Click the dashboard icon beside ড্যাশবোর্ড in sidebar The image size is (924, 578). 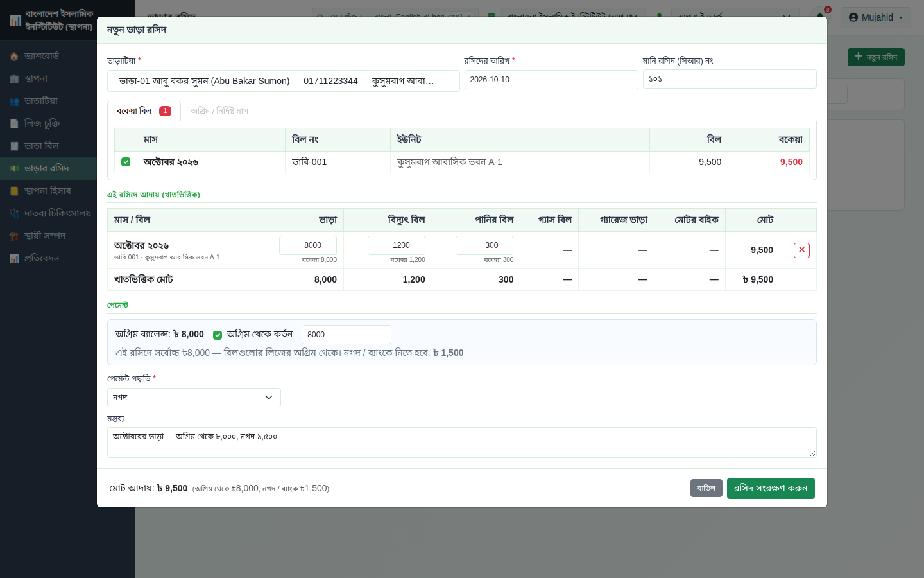pos(14,57)
